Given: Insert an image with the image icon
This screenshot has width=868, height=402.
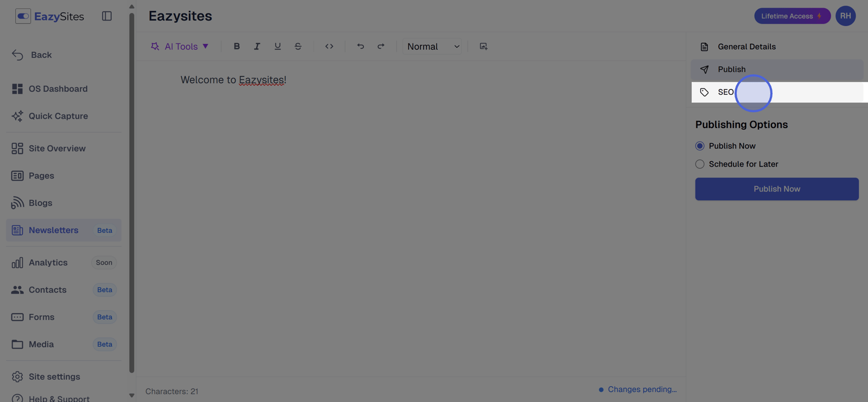Looking at the screenshot, I should tap(483, 47).
